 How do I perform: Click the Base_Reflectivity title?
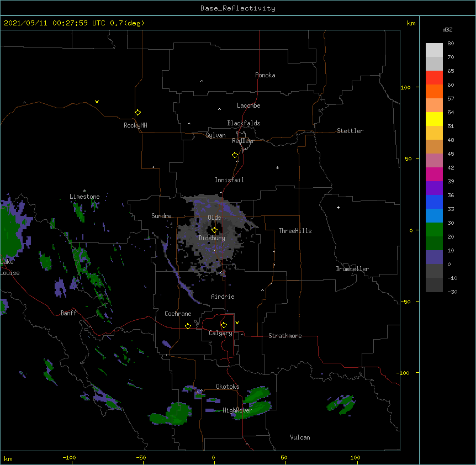click(238, 8)
